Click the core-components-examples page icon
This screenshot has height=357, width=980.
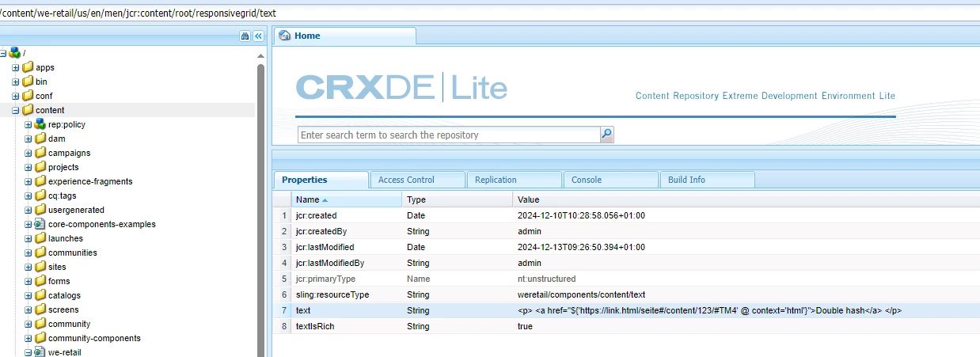(40, 224)
